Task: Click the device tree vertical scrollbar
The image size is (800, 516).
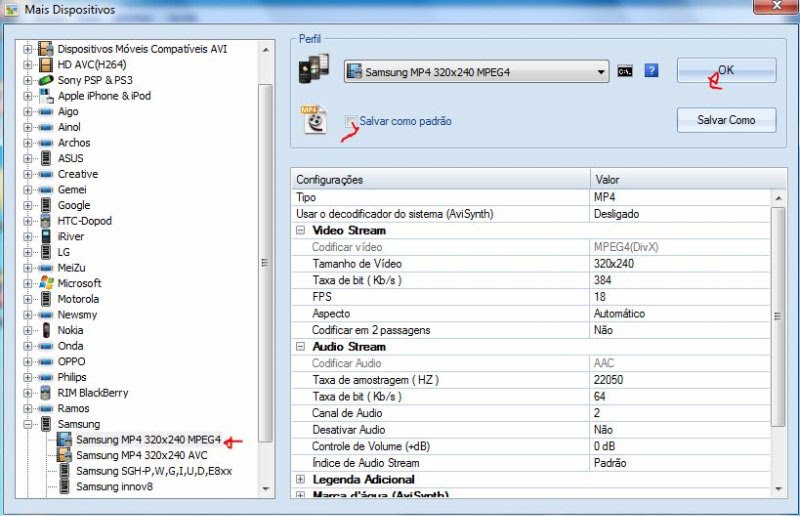Action: pos(265,262)
